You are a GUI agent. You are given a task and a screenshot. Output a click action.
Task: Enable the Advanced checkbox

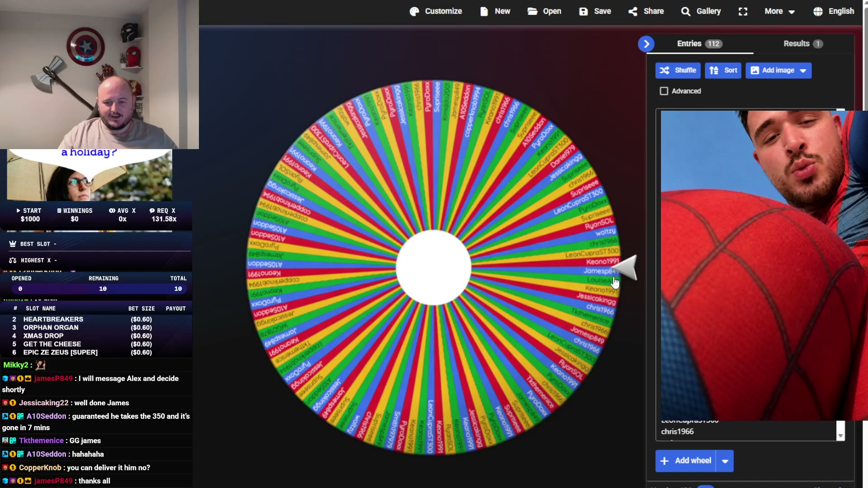click(x=664, y=91)
